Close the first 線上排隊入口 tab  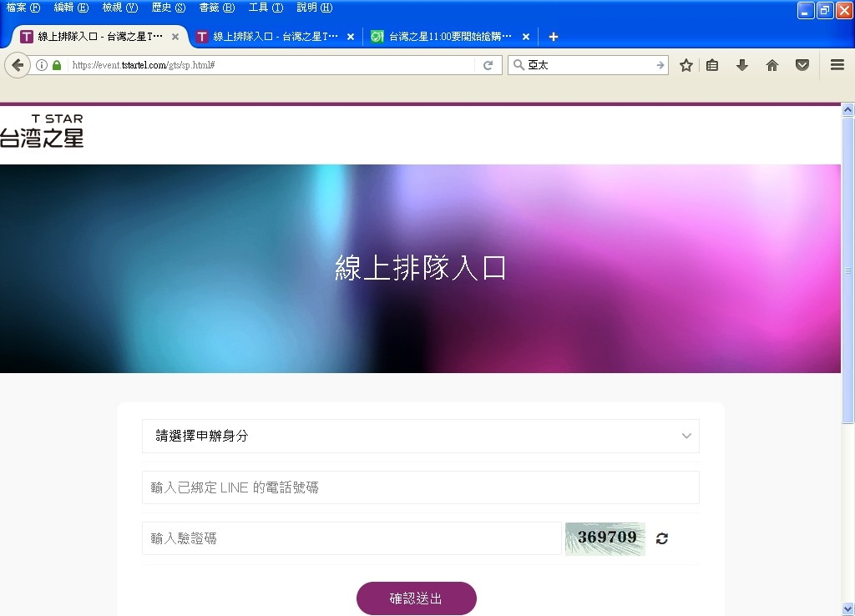175,37
